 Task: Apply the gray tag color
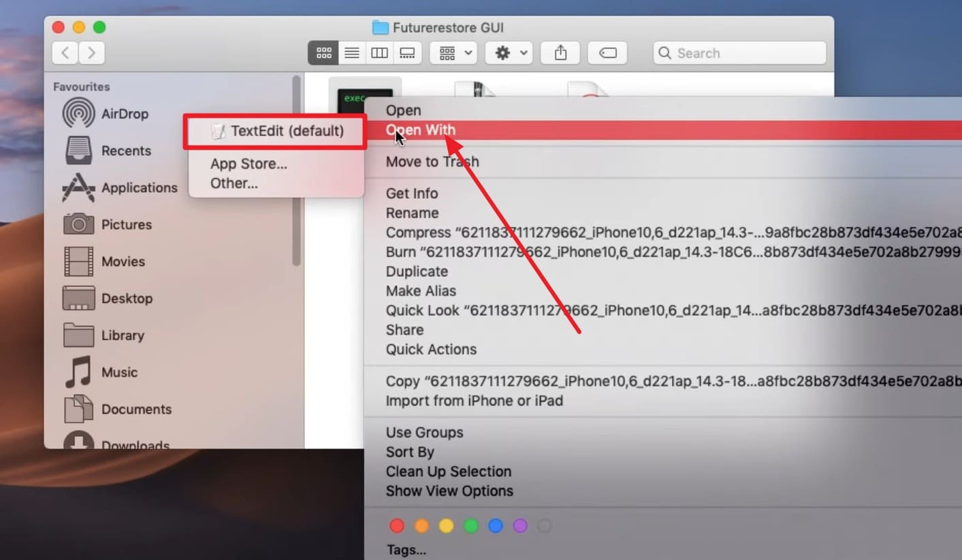544,525
